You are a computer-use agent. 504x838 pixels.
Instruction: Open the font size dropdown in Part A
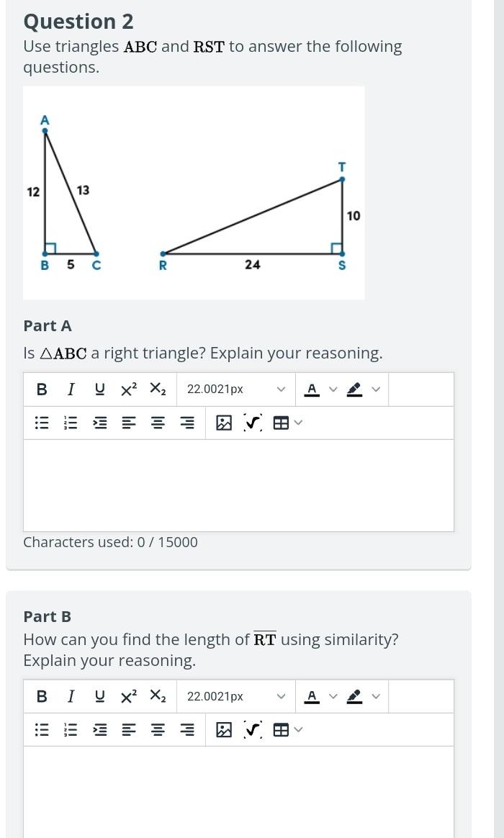(x=234, y=389)
